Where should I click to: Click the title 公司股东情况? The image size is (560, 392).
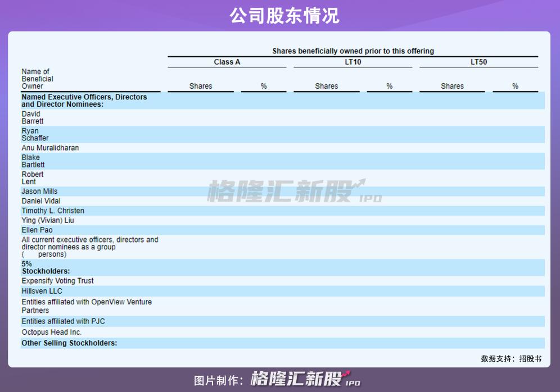pyautogui.click(x=284, y=16)
